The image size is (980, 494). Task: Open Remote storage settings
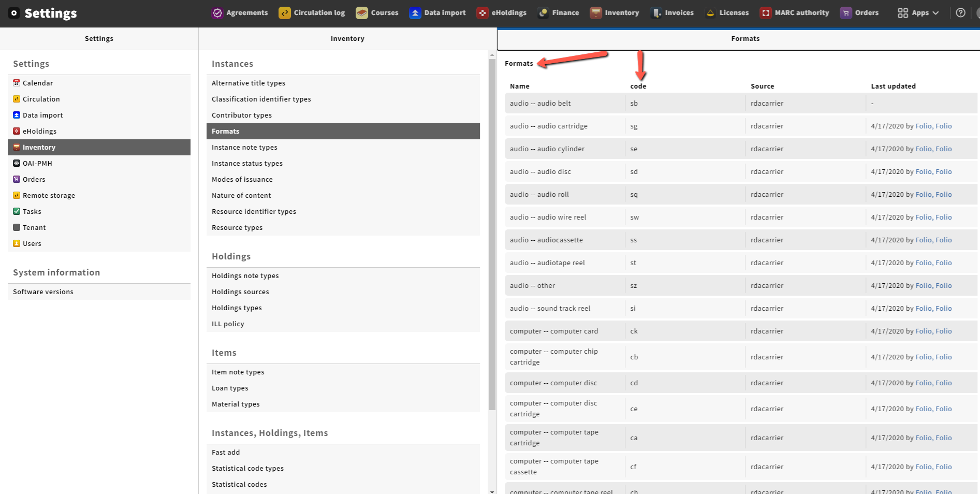(49, 195)
